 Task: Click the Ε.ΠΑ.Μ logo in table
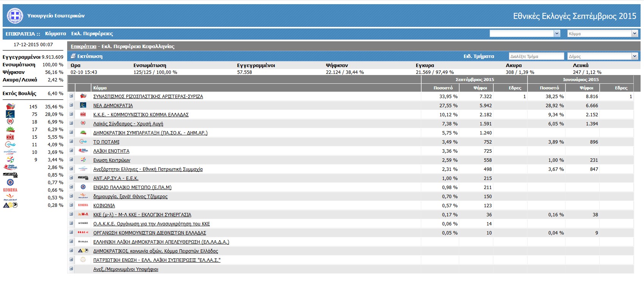coord(83,187)
